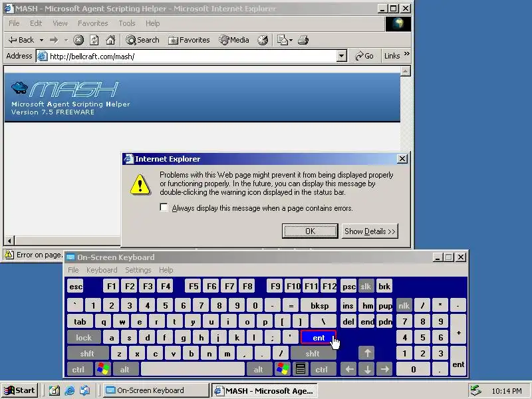The width and height of the screenshot is (532, 399).
Task: Click Show Details button in error dialog
Action: (370, 231)
